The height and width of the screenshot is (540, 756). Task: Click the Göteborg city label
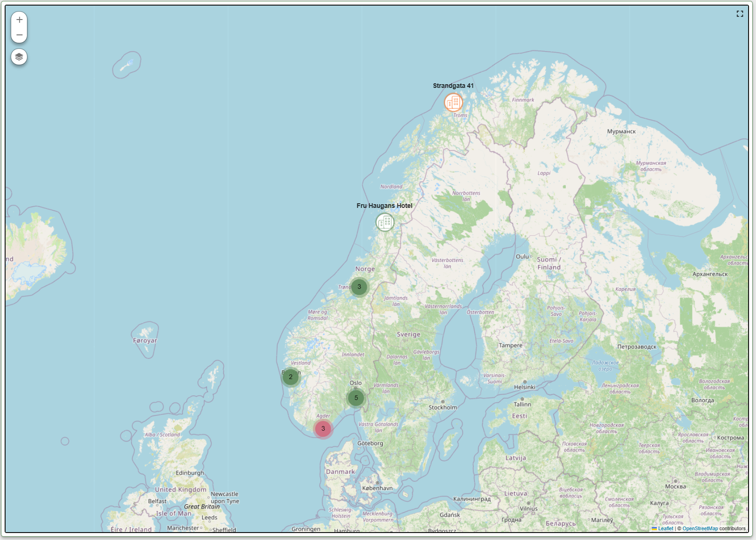point(370,443)
